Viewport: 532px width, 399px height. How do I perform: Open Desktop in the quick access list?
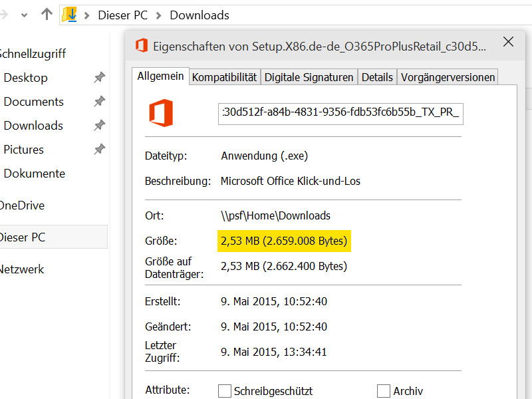[x=26, y=78]
